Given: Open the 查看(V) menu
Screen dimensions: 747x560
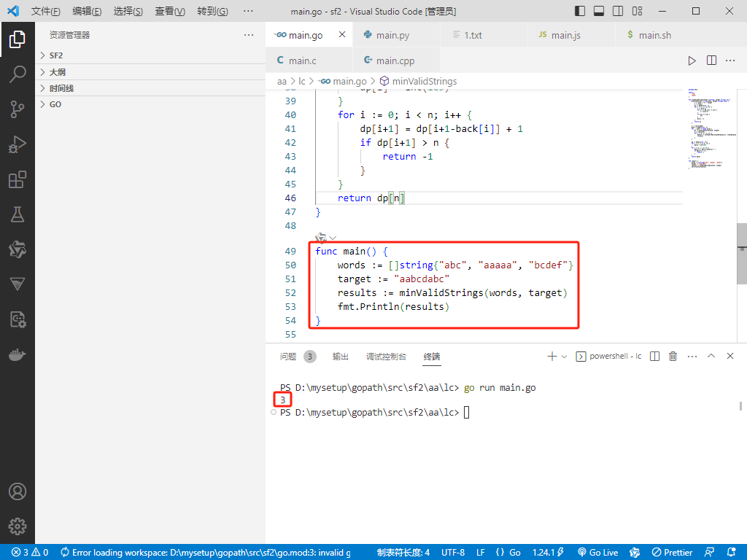Looking at the screenshot, I should tap(170, 11).
